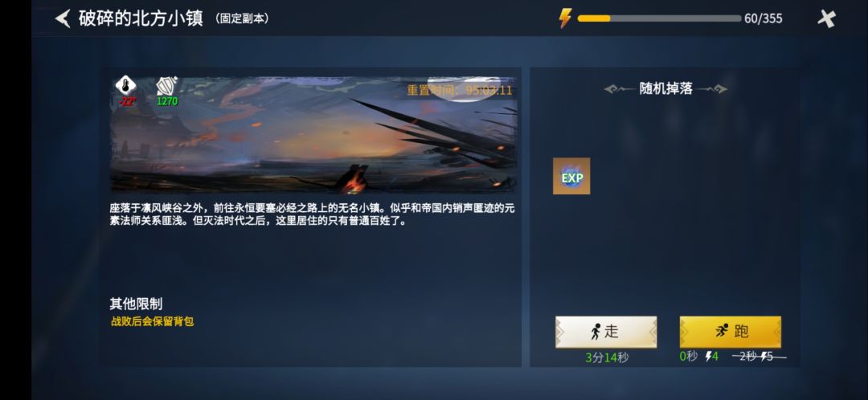This screenshot has height=400, width=868.
Task: Tap the 60/355 energy counter
Action: (763, 18)
